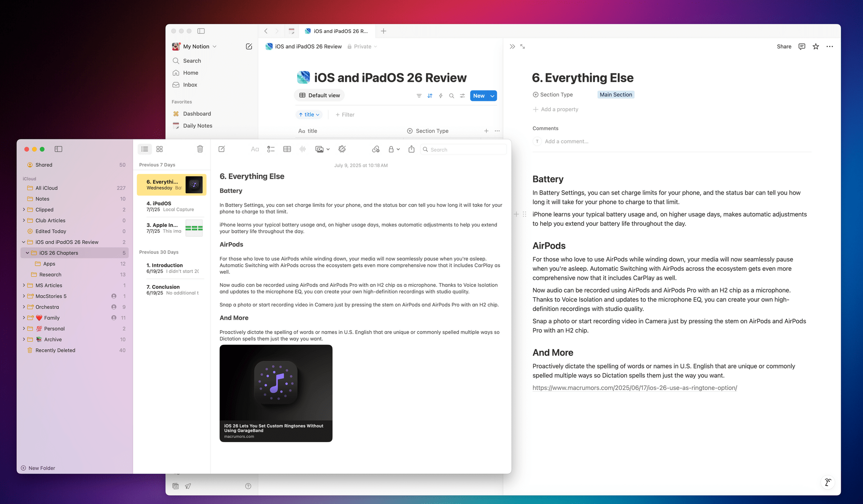The height and width of the screenshot is (504, 863).
Task: Expand the MacStories 5 folder
Action: [24, 296]
